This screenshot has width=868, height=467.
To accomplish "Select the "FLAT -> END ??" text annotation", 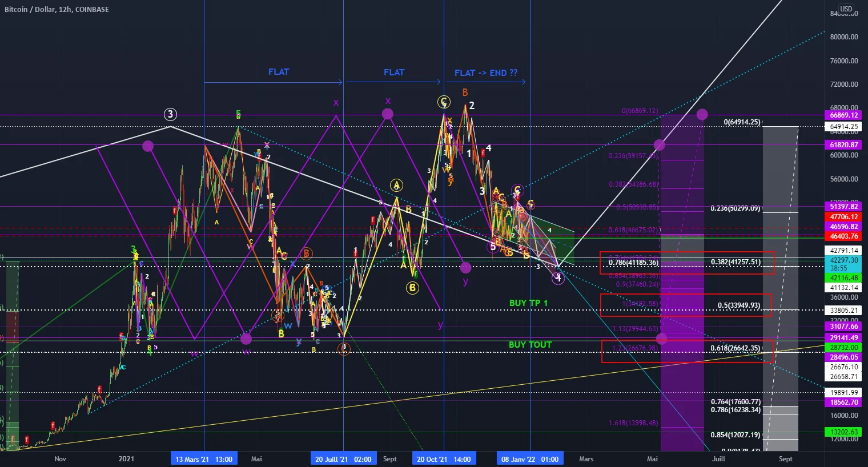I will (x=486, y=73).
